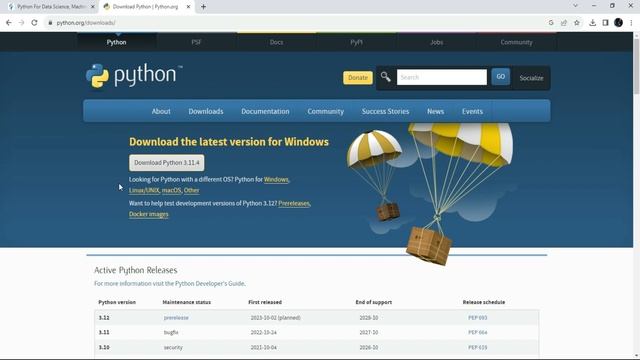The image size is (640, 360).
Task: Open the Windows download link
Action: pyautogui.click(x=276, y=180)
